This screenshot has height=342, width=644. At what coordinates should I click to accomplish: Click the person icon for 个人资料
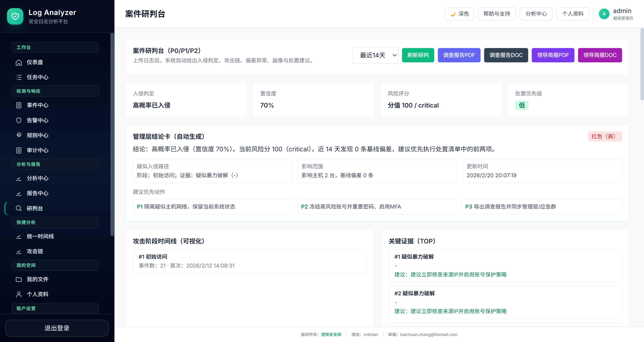tap(19, 294)
